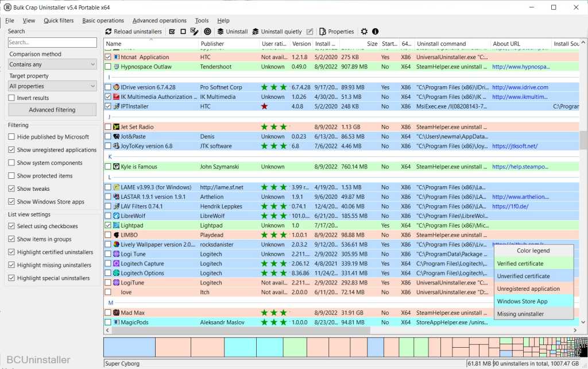This screenshot has width=588, height=369.
Task: Collapse the K group header
Action: (110, 156)
